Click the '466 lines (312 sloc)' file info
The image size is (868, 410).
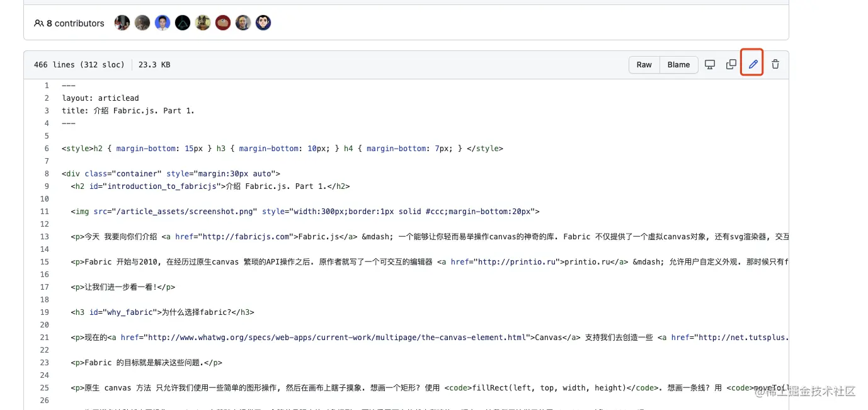pos(79,65)
